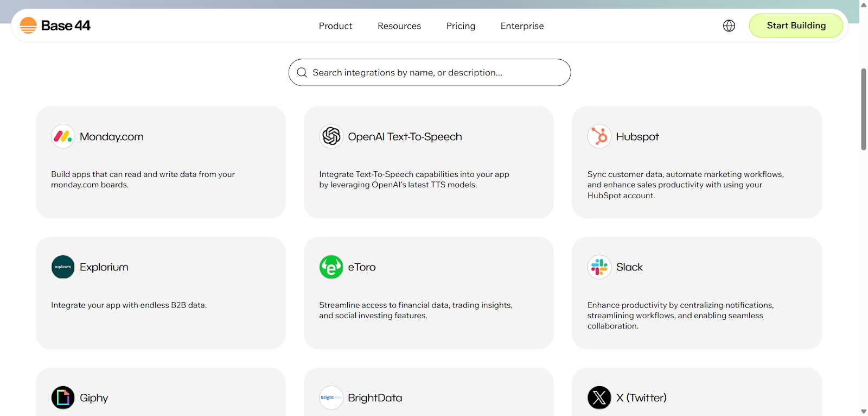The height and width of the screenshot is (416, 868).
Task: Click the Monday.com logo icon
Action: coord(63,136)
